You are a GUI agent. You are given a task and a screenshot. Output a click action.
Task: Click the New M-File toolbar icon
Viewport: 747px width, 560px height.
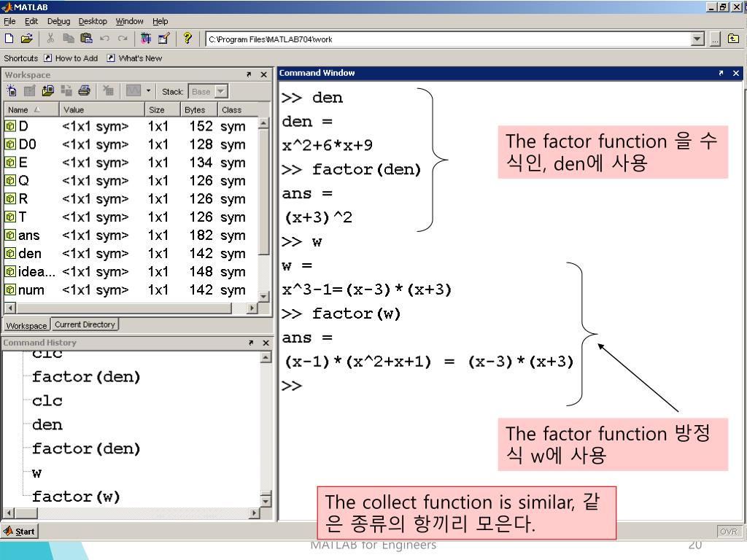pyautogui.click(x=9, y=39)
